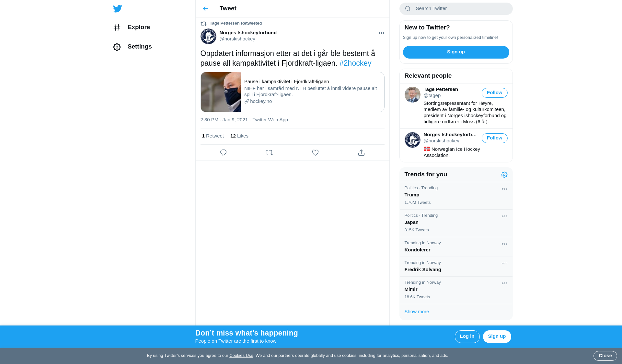The width and height of the screenshot is (622, 364).
Task: Click the search magnifier icon
Action: coord(408,9)
